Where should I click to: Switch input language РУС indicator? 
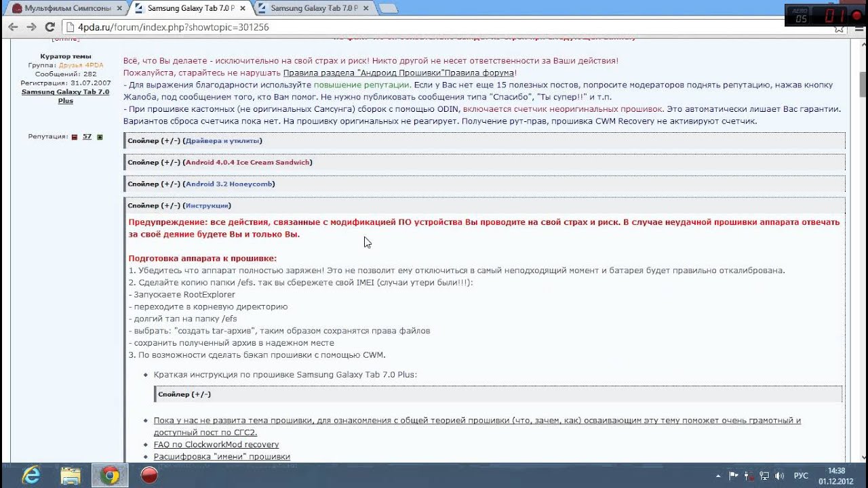[x=801, y=476]
